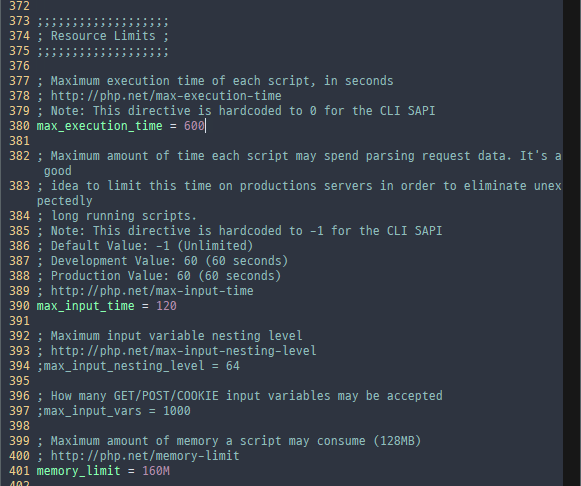This screenshot has width=581, height=486.
Task: Click the memory_limit value 160M
Action: click(x=156, y=471)
